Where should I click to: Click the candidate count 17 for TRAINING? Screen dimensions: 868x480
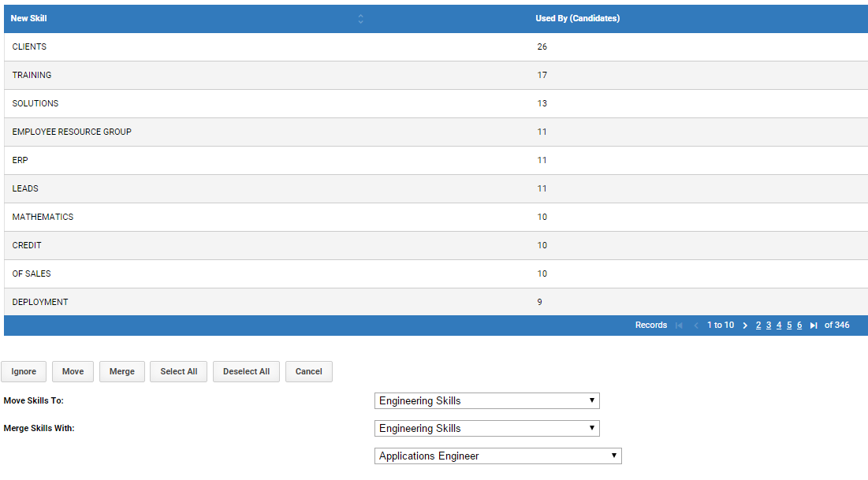[x=542, y=76]
